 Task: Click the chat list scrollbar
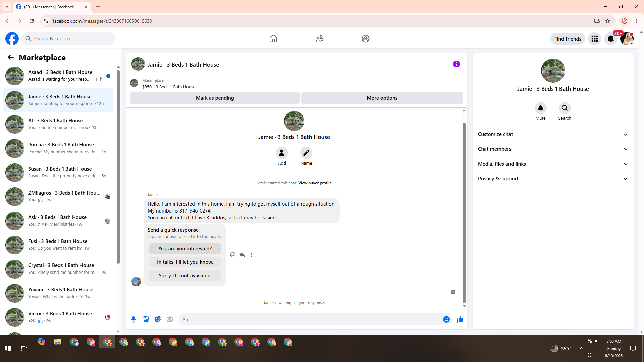point(118,168)
